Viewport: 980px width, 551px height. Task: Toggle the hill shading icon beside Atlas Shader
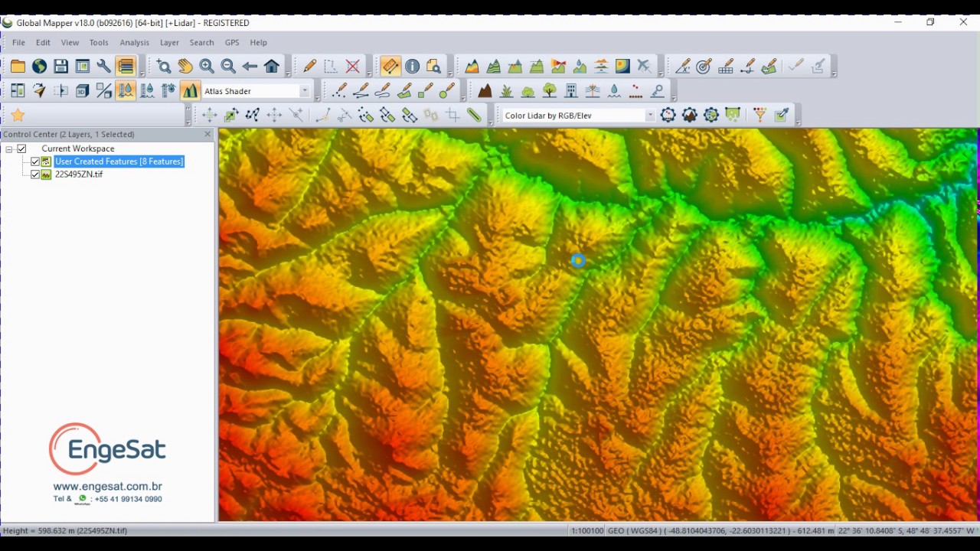pyautogui.click(x=190, y=91)
